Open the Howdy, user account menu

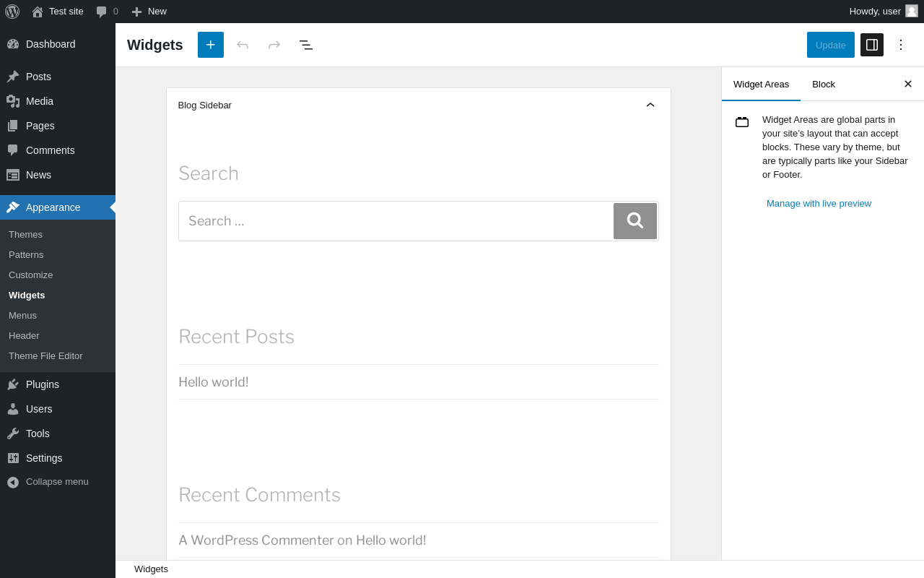(x=883, y=12)
